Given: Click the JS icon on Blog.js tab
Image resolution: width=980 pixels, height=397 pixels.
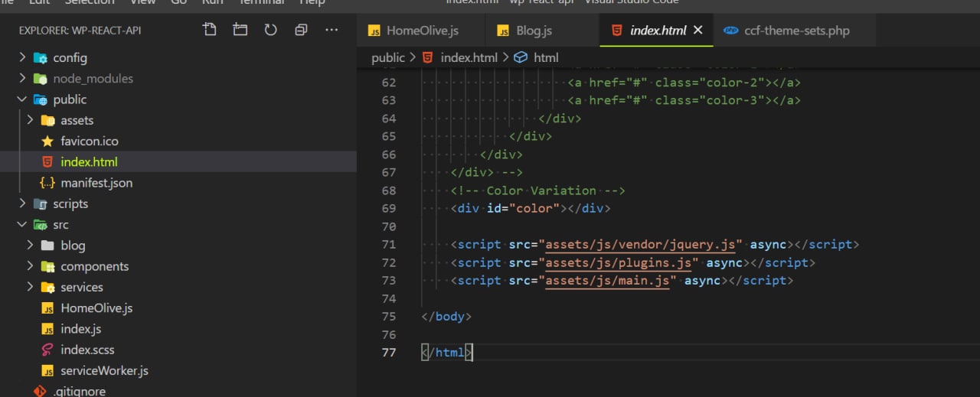Looking at the screenshot, I should pos(503,31).
